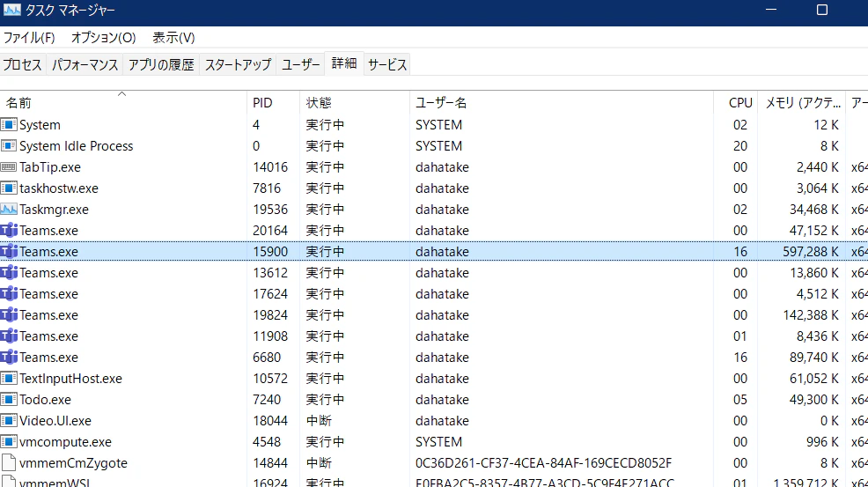Click the taskhostw.exe icon
The width and height of the screenshot is (868, 487).
9,188
